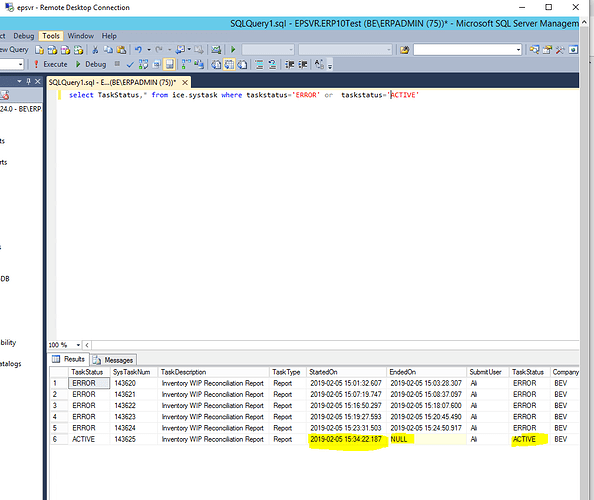594x500 pixels.
Task: Select Results to Grid icon
Action: point(229,64)
